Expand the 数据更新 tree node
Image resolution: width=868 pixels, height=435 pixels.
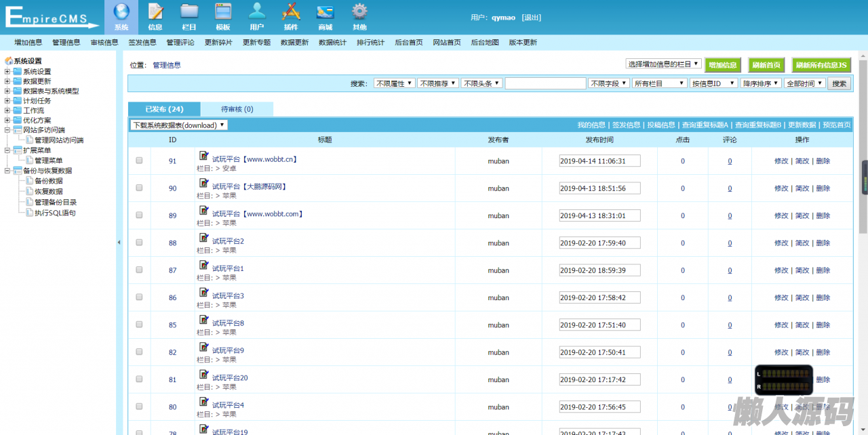(7, 81)
